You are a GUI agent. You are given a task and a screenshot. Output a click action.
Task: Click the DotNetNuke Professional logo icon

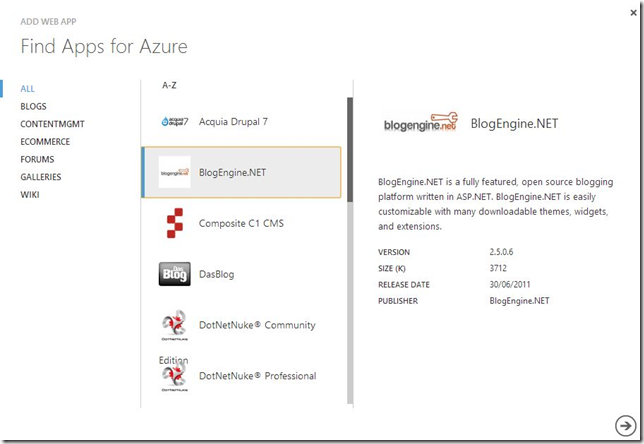[175, 378]
